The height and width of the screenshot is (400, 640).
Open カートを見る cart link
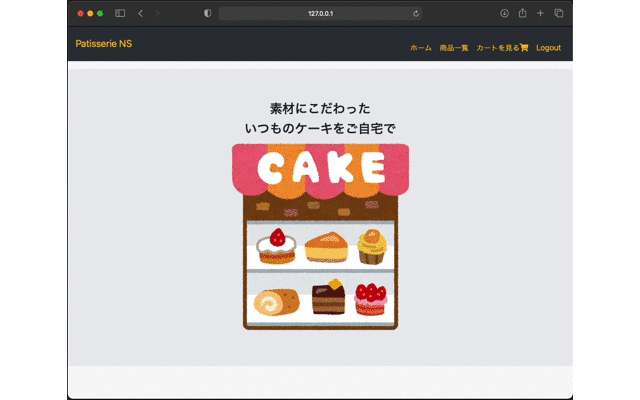(502, 48)
